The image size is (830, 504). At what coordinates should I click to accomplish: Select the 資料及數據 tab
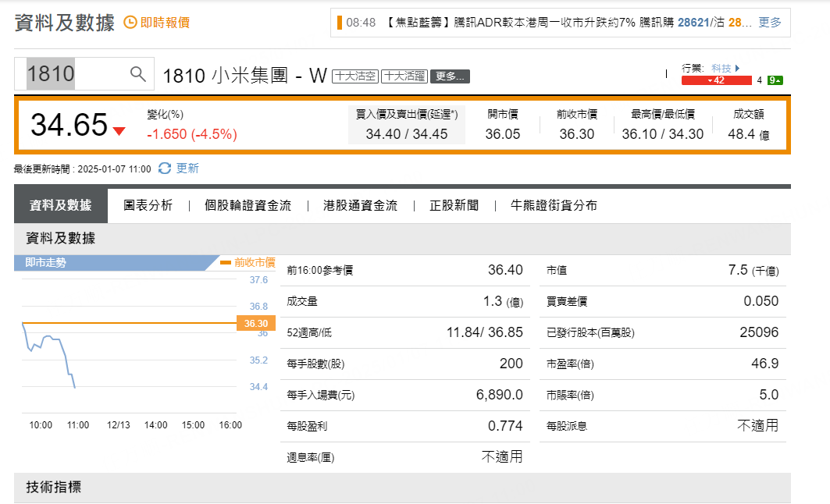pos(61,205)
